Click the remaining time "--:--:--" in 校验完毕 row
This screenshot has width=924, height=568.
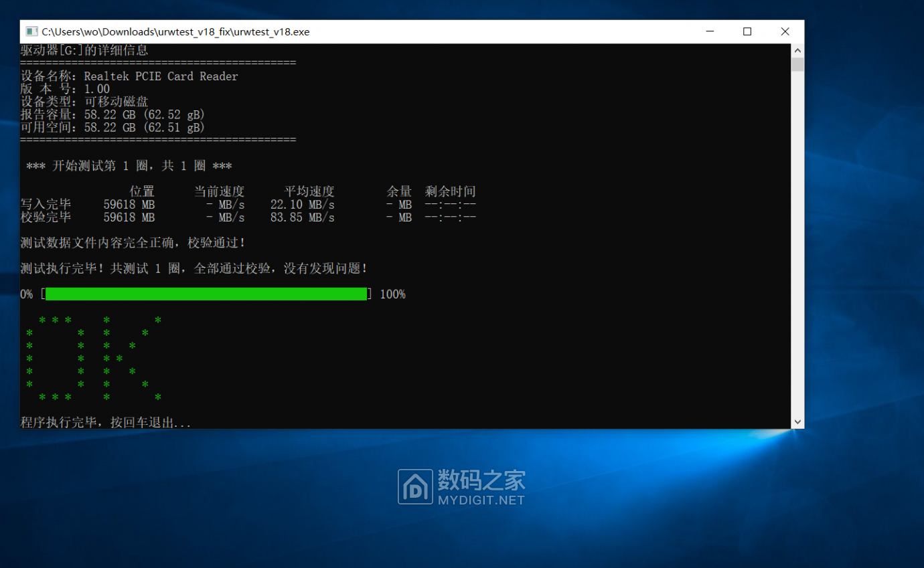451,217
